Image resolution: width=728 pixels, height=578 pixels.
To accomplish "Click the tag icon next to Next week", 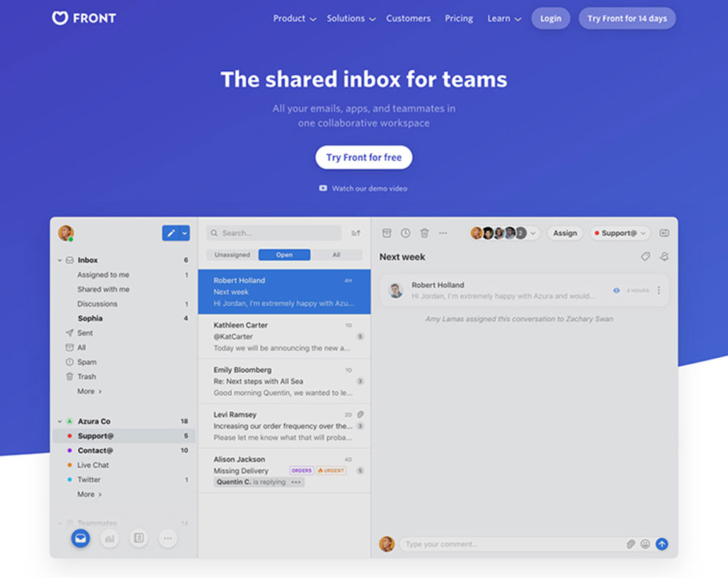I will [x=645, y=256].
